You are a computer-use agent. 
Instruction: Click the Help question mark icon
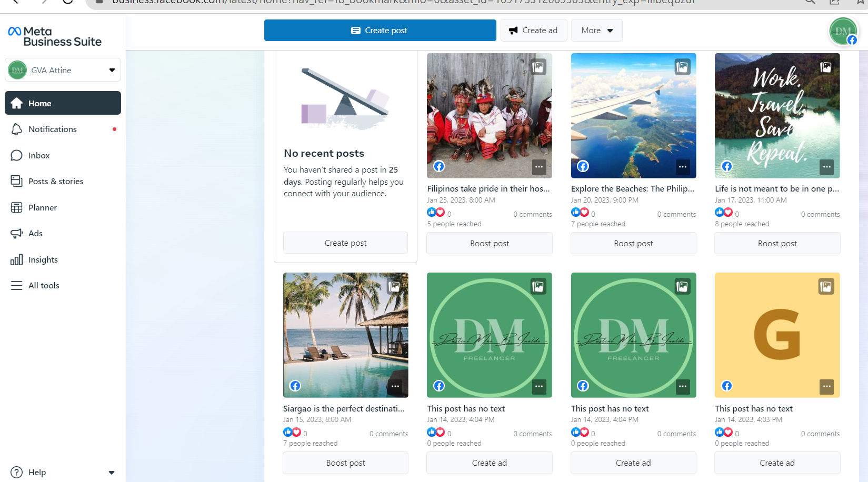tap(17, 473)
